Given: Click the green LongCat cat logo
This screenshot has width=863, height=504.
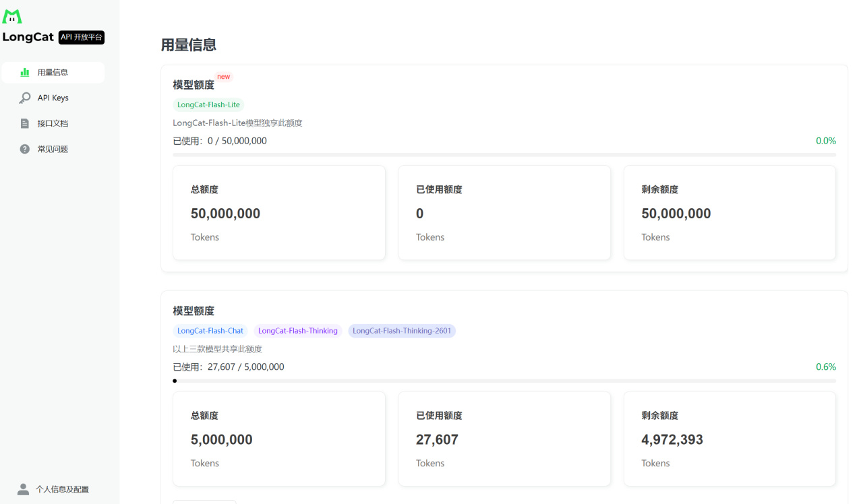Looking at the screenshot, I should (x=12, y=16).
